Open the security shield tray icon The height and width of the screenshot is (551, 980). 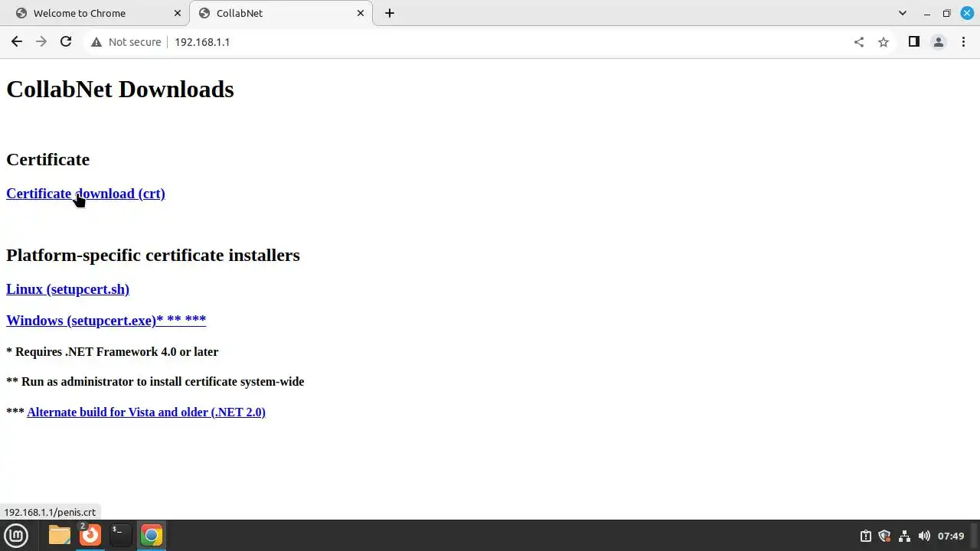click(884, 536)
